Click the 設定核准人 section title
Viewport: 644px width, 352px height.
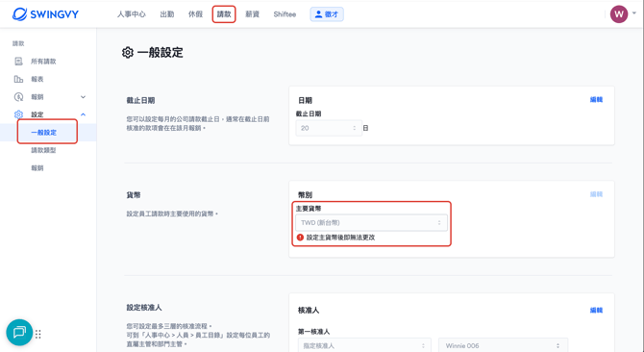coord(144,307)
